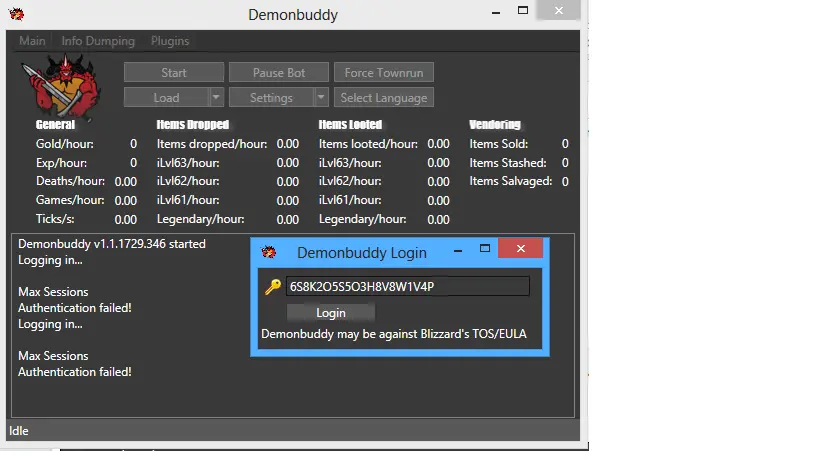Click the Pause Bot button
The image size is (816, 460).
point(279,73)
